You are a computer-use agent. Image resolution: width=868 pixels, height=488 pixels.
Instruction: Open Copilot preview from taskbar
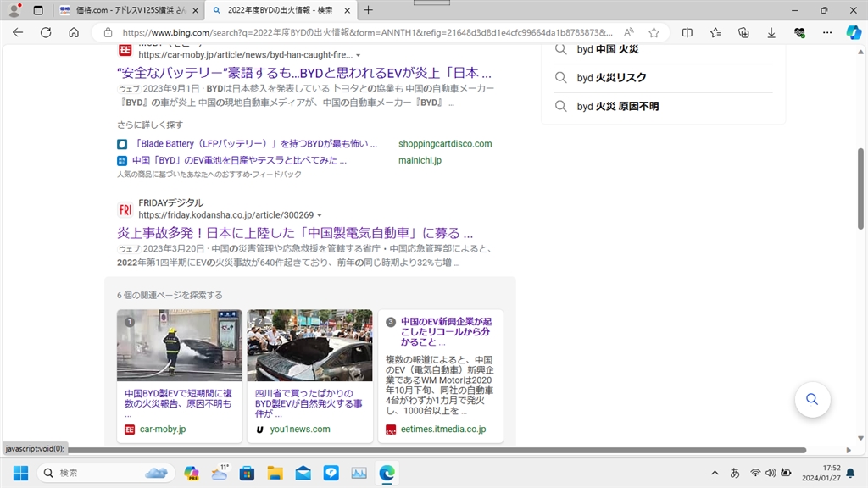pyautogui.click(x=192, y=473)
